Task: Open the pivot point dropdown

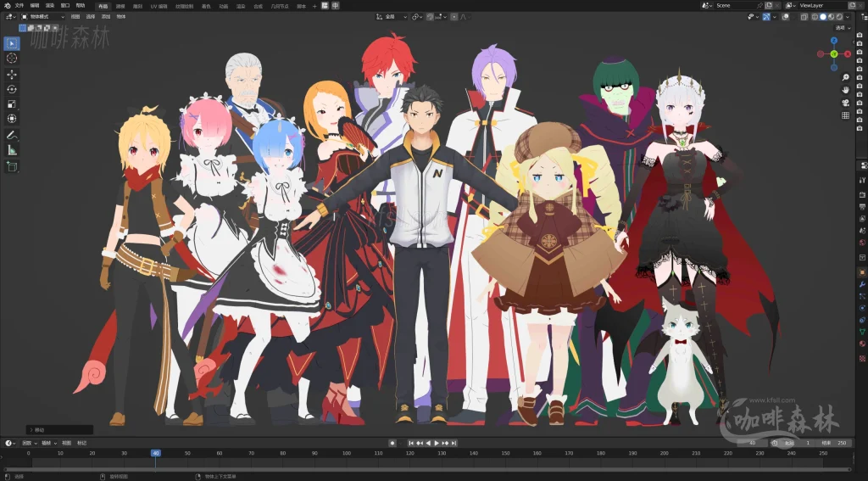Action: tap(417, 17)
